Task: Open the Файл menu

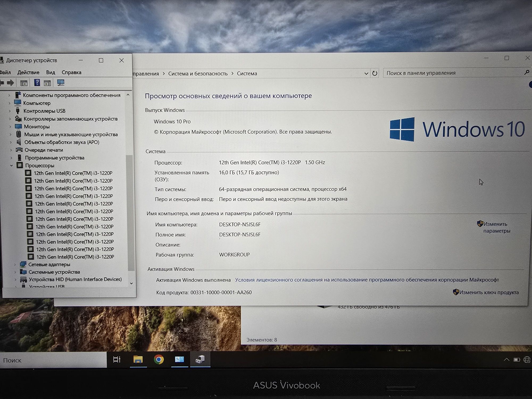Action: coord(5,72)
